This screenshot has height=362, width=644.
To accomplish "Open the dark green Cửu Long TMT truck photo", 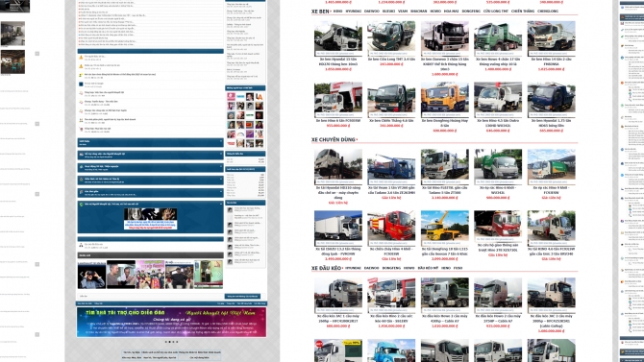I will 391,38.
